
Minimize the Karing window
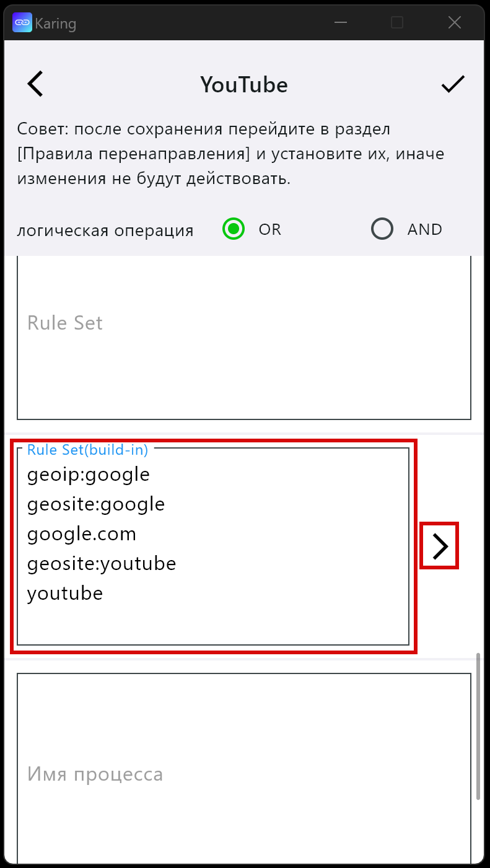tap(340, 23)
